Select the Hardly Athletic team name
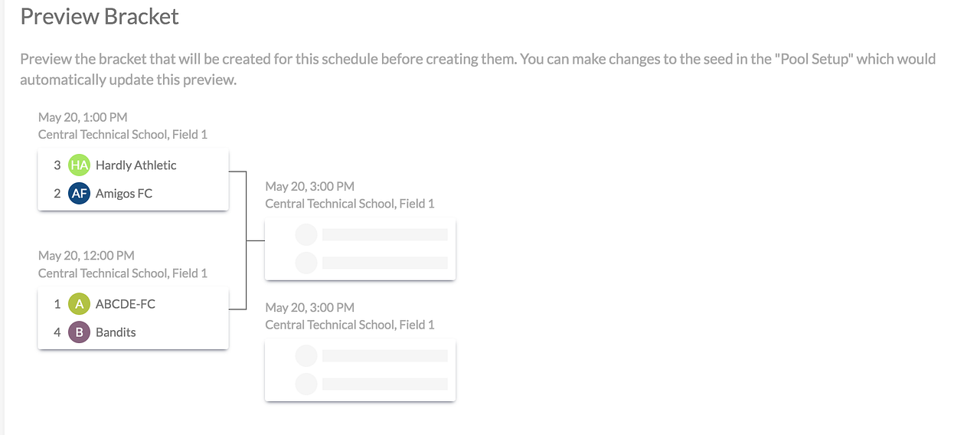The image size is (980, 435). [136, 165]
